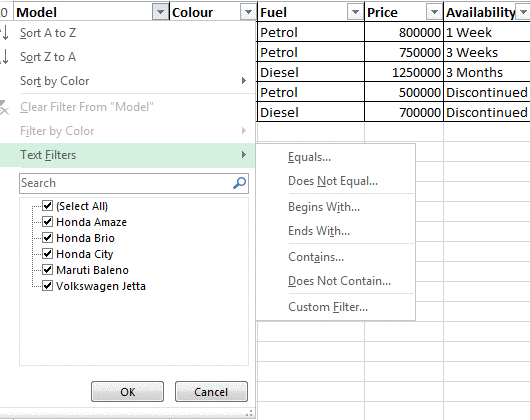Image resolution: width=530 pixels, height=420 pixels.
Task: Click the Sort Z to A arrow icon
Action: [5, 57]
